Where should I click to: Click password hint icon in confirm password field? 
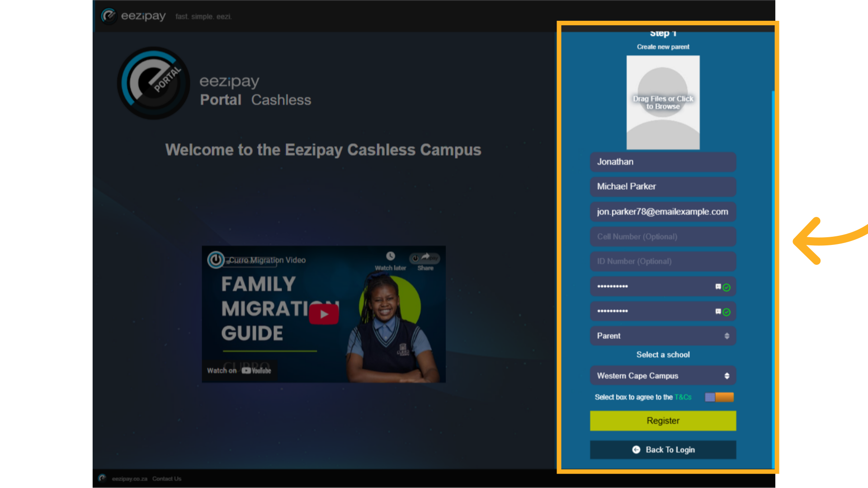[x=718, y=311]
